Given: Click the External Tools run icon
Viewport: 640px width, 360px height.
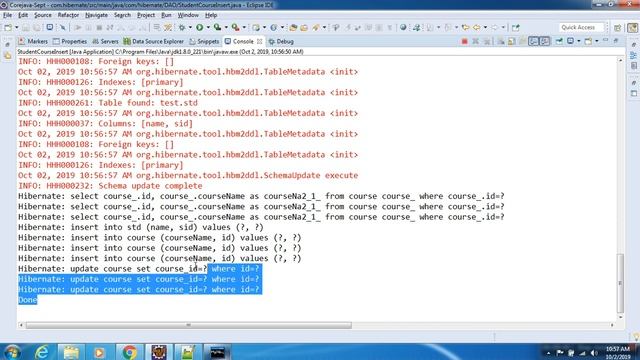Looking at the screenshot, I should point(236,27).
